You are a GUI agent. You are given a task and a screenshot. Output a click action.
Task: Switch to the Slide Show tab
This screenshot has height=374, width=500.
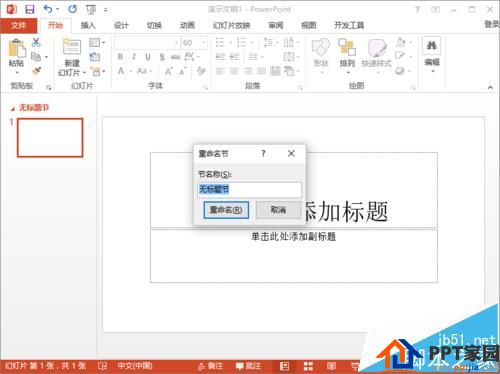click(x=232, y=25)
